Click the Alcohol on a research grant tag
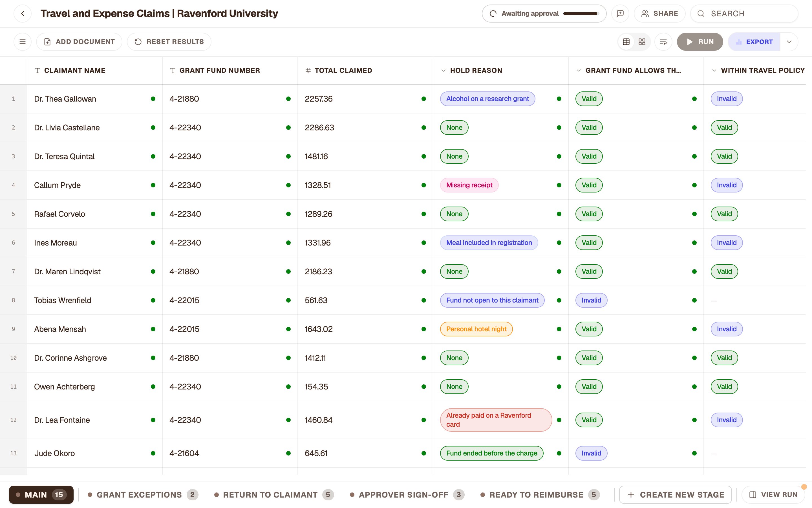This screenshot has width=812, height=508. point(487,99)
